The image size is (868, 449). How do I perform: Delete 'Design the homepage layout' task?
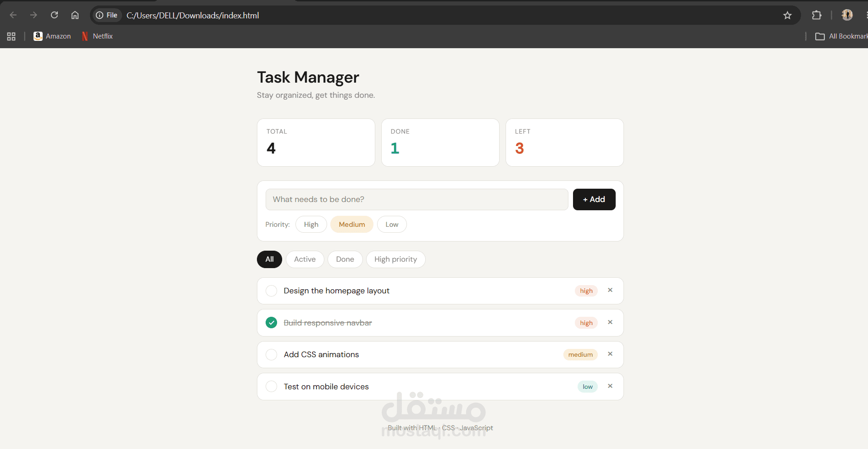610,290
